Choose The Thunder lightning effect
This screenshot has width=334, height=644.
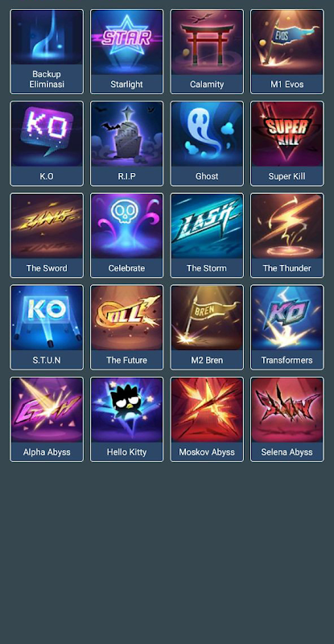click(287, 236)
